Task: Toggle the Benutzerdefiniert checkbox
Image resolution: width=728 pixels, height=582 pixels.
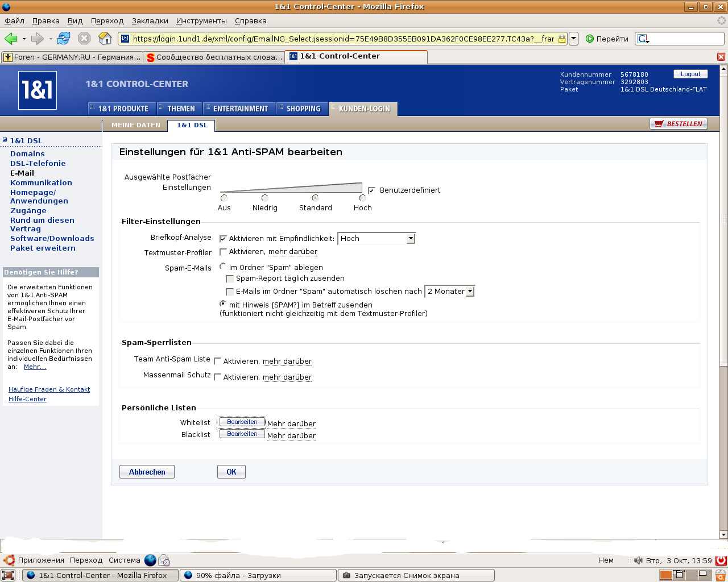Action: [371, 190]
